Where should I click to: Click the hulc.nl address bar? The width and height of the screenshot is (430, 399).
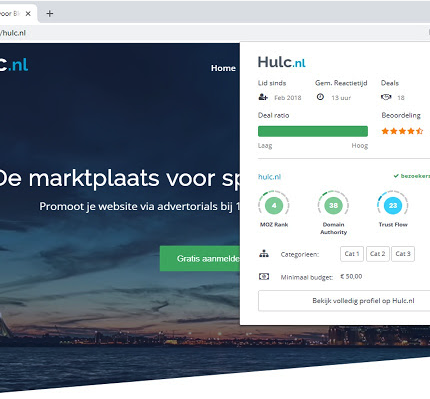click(x=213, y=33)
